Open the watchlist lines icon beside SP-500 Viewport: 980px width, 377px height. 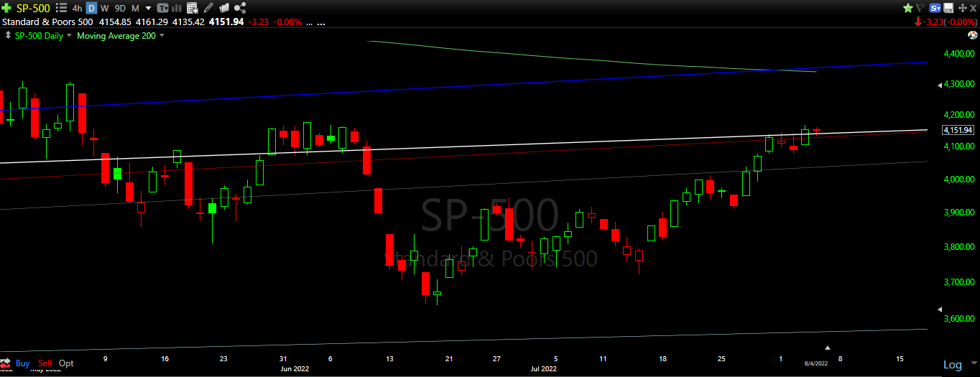(x=61, y=8)
